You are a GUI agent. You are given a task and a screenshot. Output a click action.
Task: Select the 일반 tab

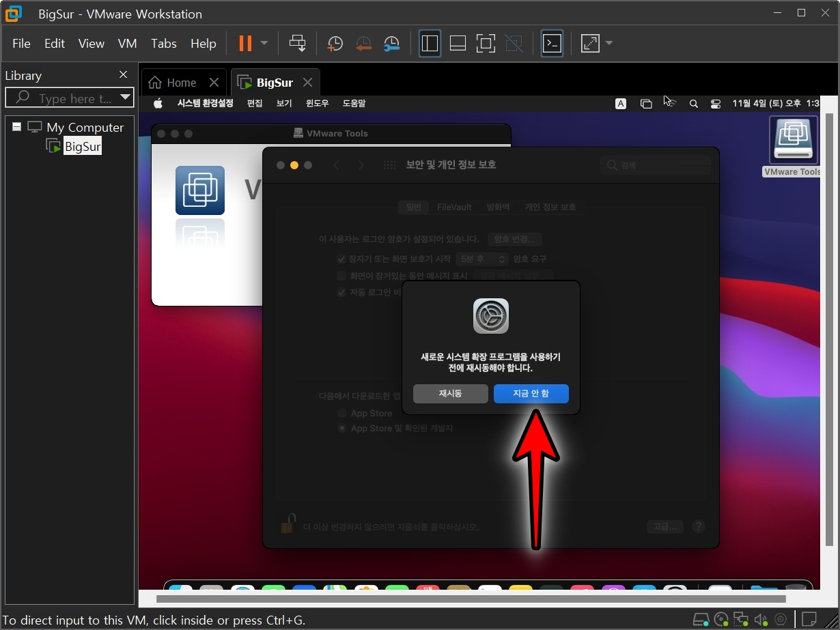(413, 207)
